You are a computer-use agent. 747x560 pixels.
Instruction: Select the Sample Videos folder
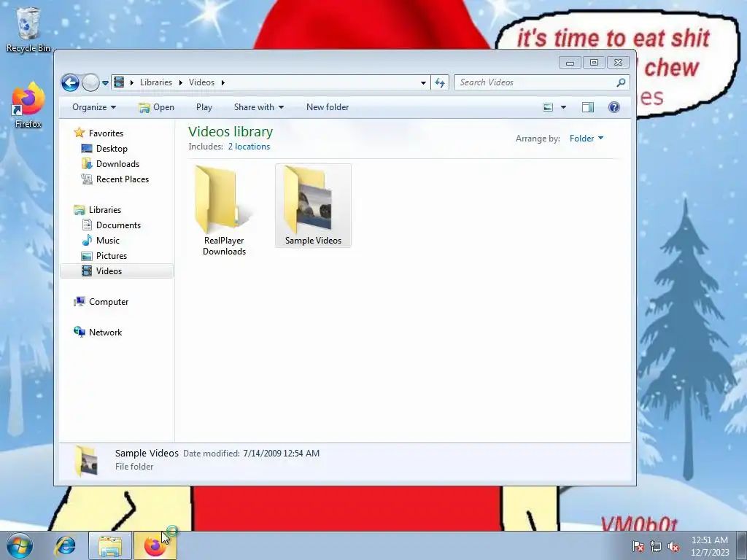click(313, 205)
